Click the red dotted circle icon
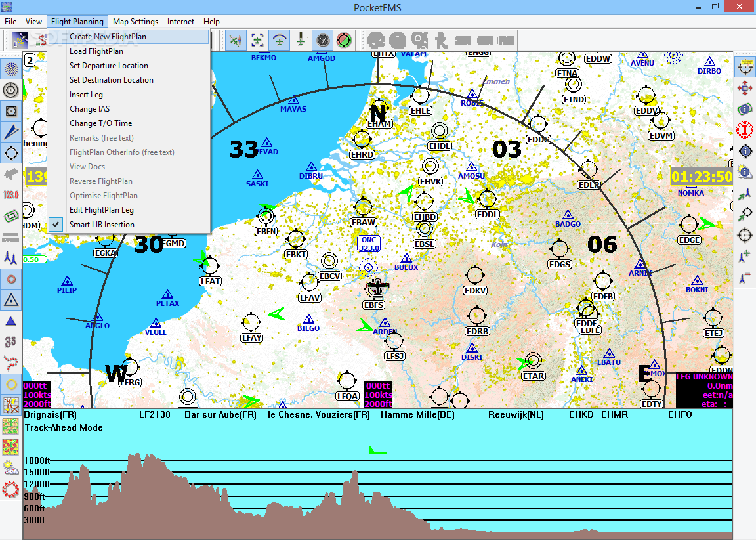 coord(11,489)
